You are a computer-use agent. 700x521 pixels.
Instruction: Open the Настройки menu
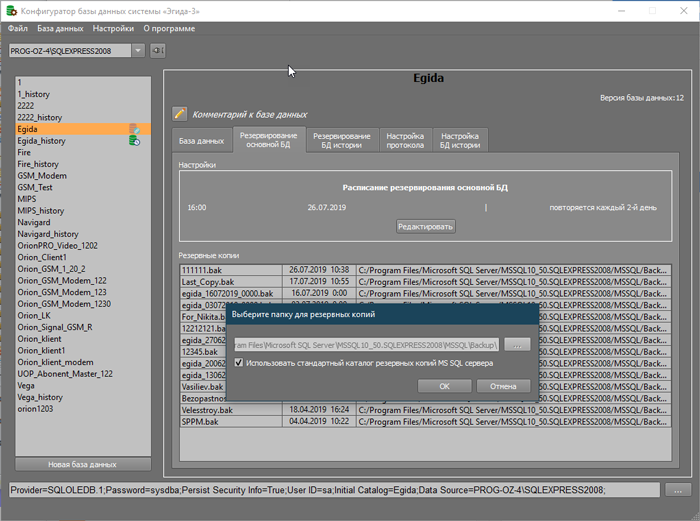pyautogui.click(x=113, y=29)
